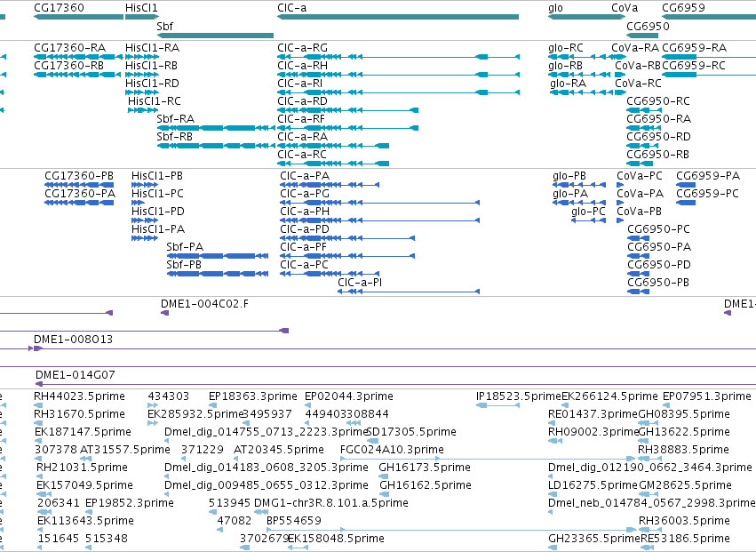Click transcript HisCl1-RC
The image size is (756, 552).
pyautogui.click(x=155, y=101)
